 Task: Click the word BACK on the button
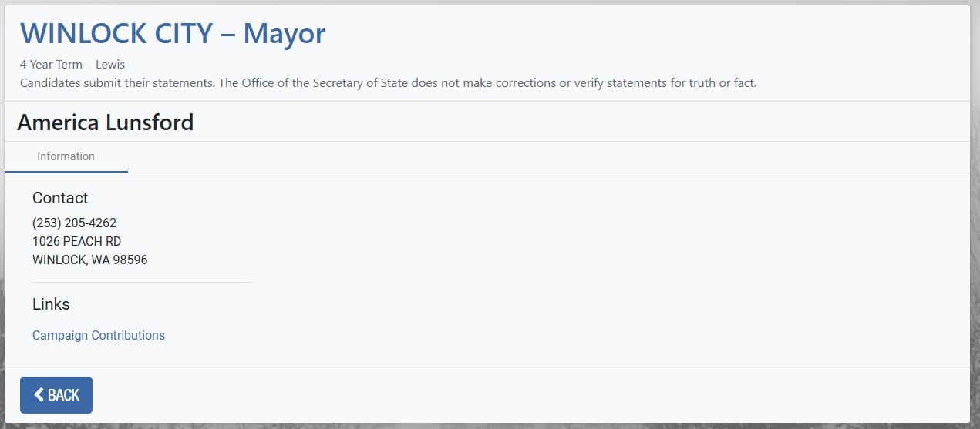point(64,395)
